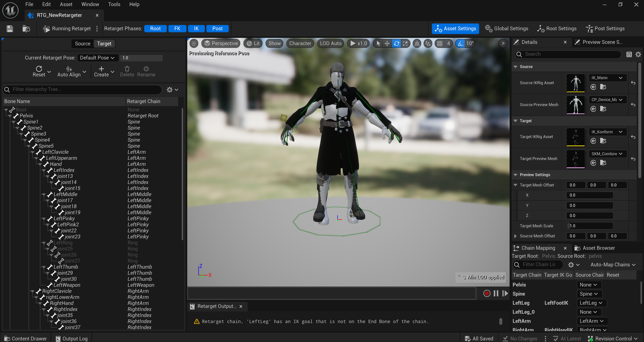
Task: Toggle the IK retarget phase button
Action: tap(196, 29)
